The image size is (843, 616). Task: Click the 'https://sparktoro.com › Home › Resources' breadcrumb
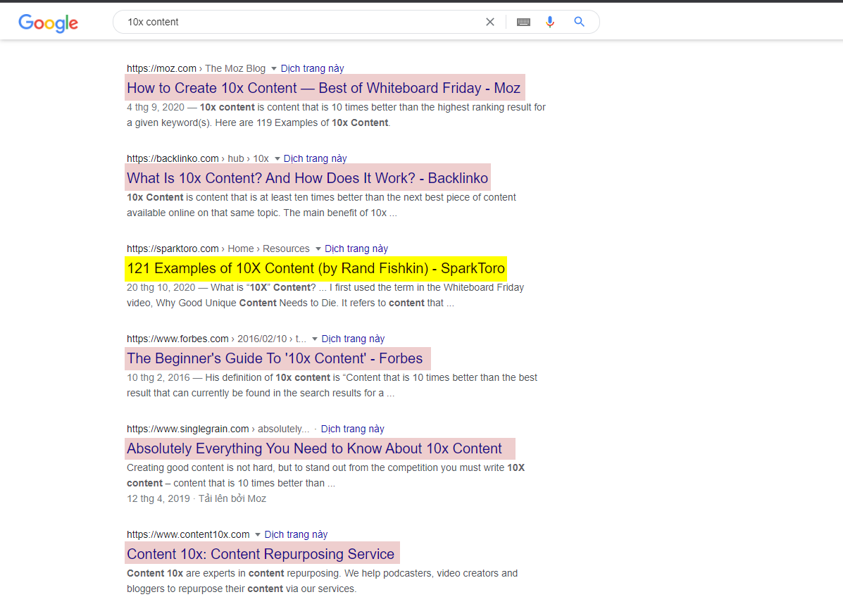[218, 249]
